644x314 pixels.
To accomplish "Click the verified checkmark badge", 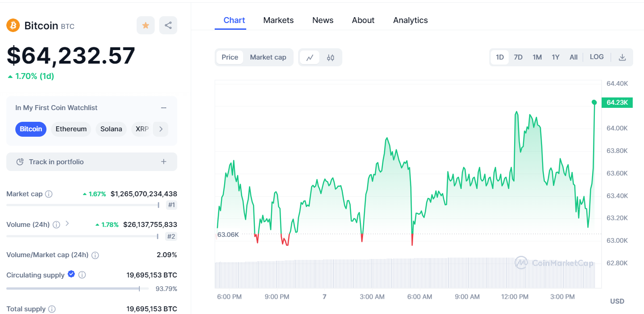I will click(x=71, y=274).
